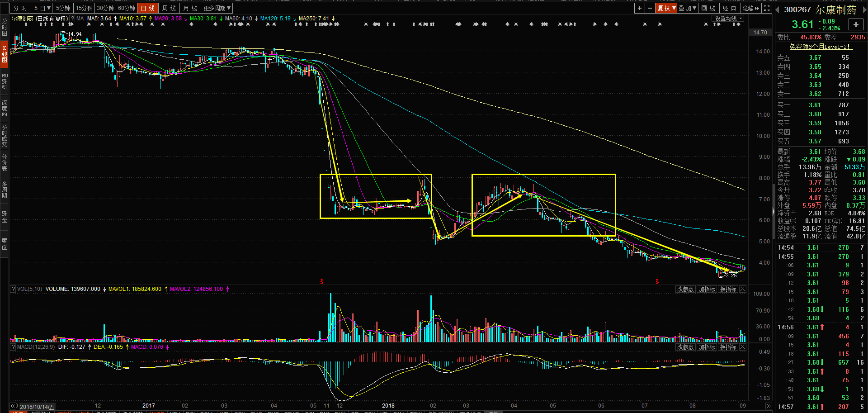Click the 2016/10/14 date field

coord(37,407)
